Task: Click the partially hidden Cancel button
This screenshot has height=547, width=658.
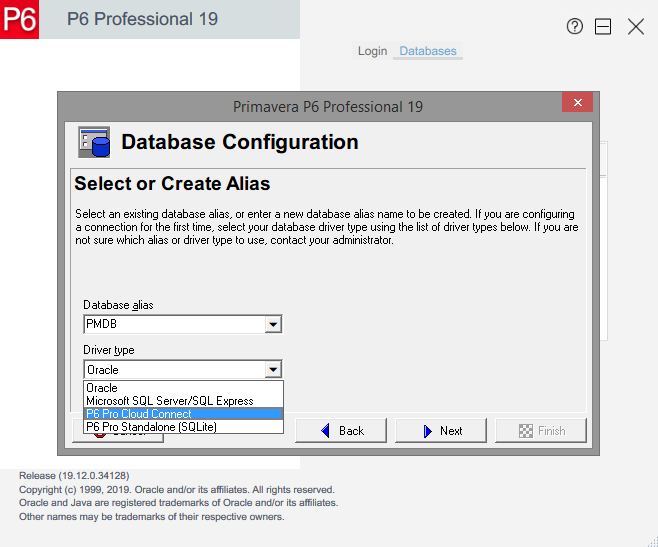Action: pos(118,438)
